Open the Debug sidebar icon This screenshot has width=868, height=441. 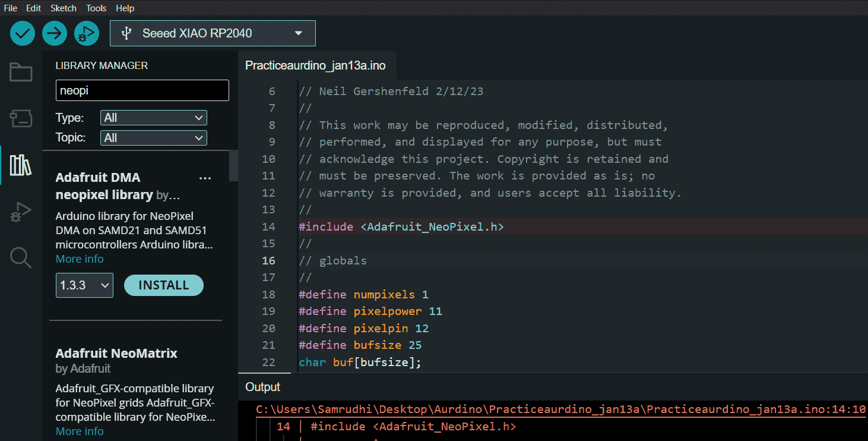coord(21,212)
